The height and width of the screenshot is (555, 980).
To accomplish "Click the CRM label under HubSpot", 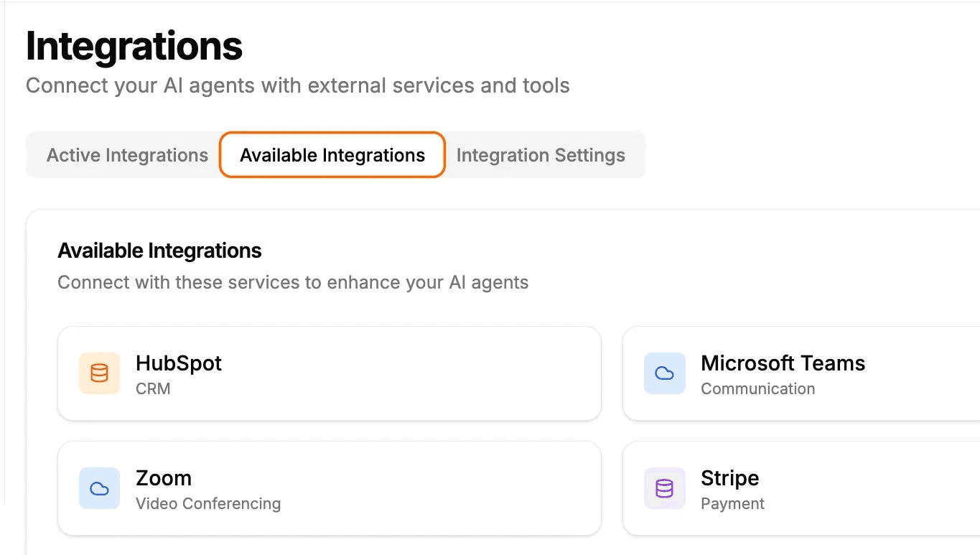I will [x=153, y=389].
